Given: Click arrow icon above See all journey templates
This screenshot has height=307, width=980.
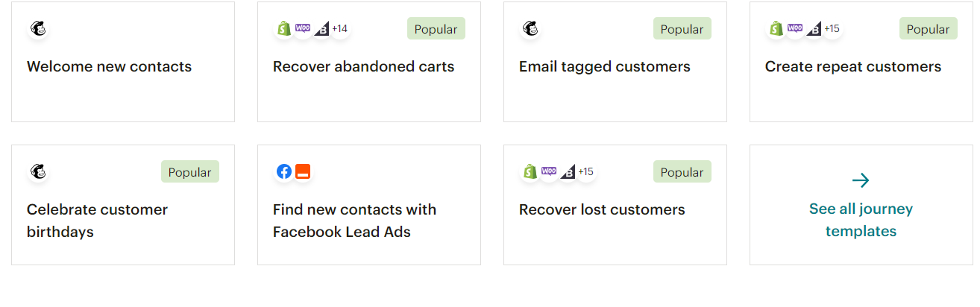Looking at the screenshot, I should tap(861, 180).
